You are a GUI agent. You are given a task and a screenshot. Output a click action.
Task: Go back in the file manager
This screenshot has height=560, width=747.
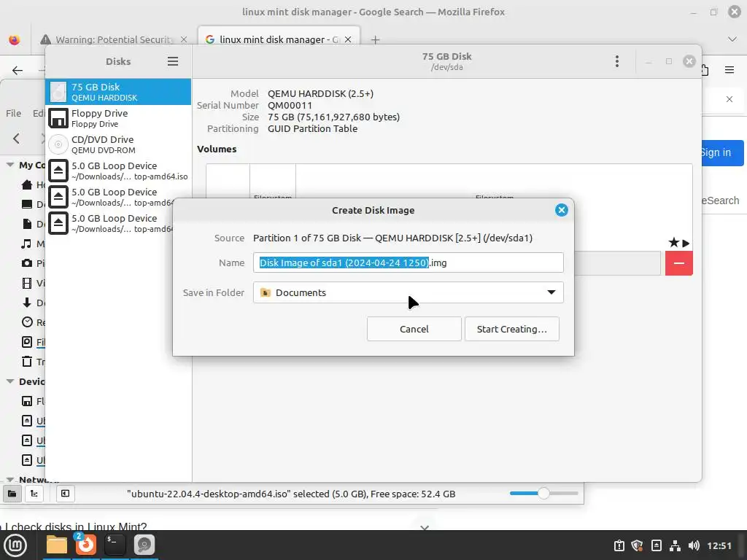(17, 139)
